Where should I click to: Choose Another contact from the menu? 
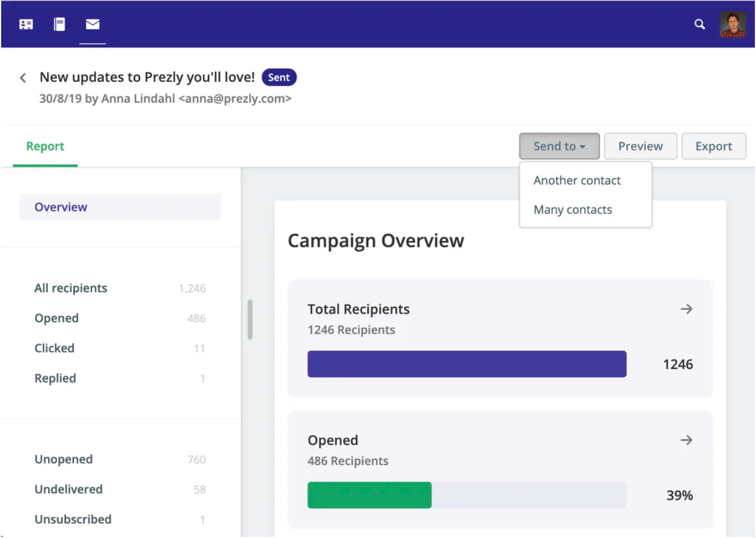577,180
